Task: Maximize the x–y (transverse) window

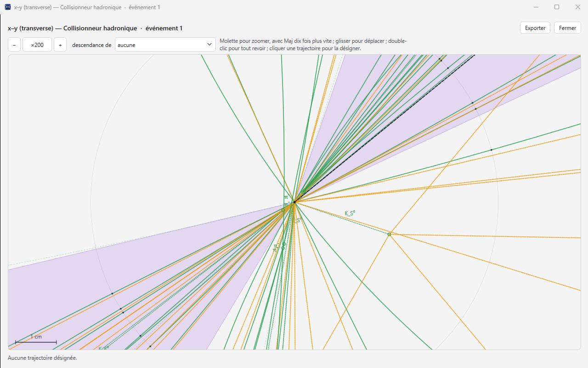Action: [557, 7]
